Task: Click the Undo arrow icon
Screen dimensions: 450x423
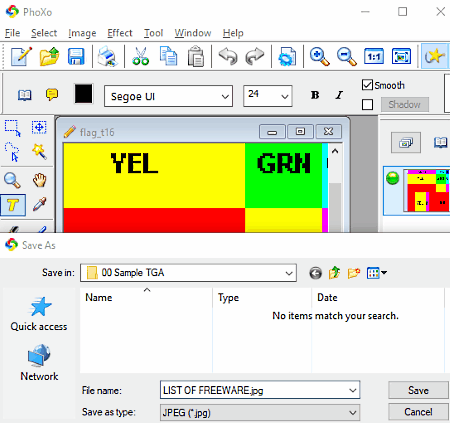Action: tap(228, 56)
